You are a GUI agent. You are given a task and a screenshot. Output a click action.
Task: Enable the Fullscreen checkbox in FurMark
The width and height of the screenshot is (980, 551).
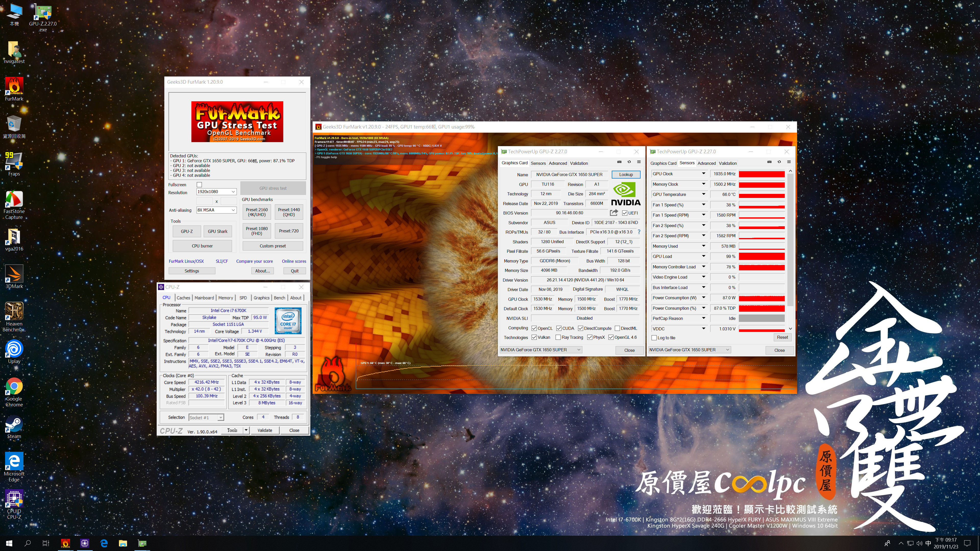[x=199, y=184]
